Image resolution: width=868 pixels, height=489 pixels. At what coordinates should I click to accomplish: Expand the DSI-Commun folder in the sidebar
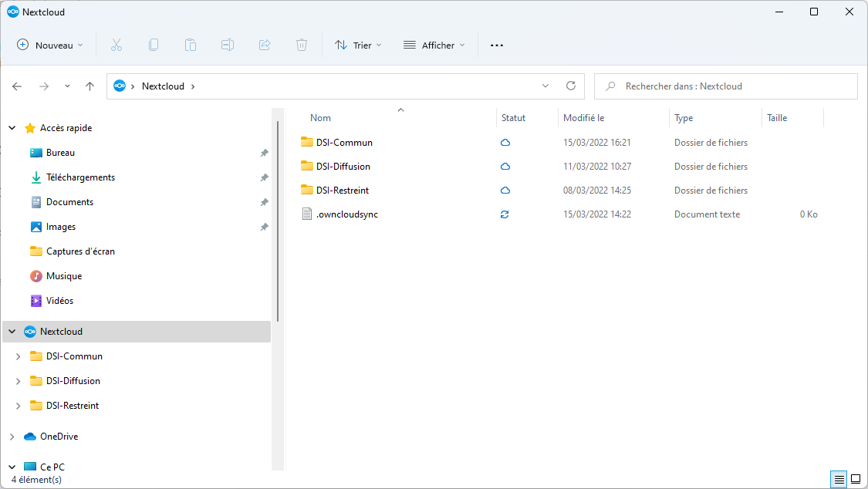(16, 356)
